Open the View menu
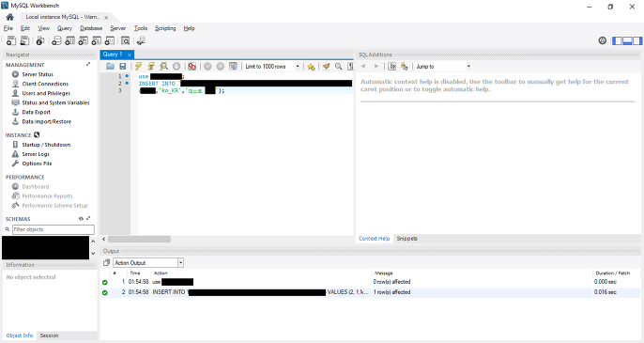The width and height of the screenshot is (644, 343). click(x=43, y=28)
